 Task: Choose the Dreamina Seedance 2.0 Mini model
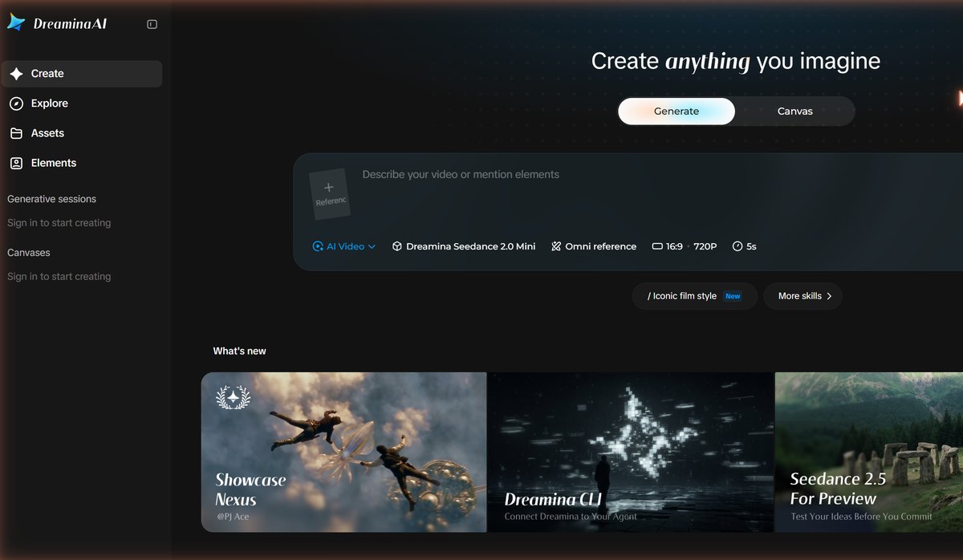464,246
